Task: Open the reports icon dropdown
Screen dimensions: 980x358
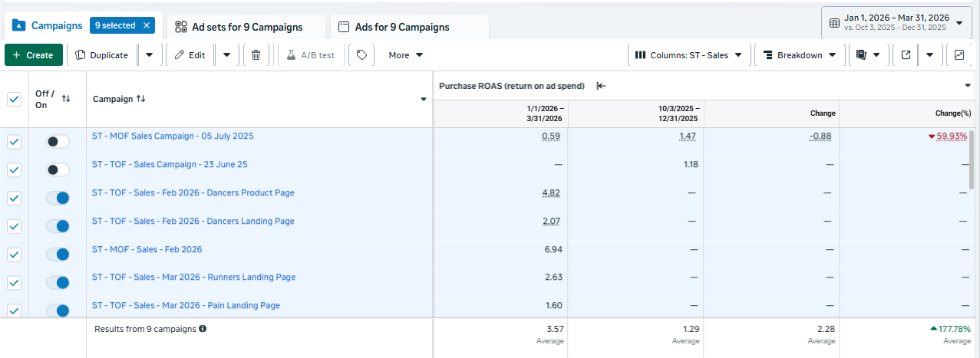Action: (x=869, y=55)
